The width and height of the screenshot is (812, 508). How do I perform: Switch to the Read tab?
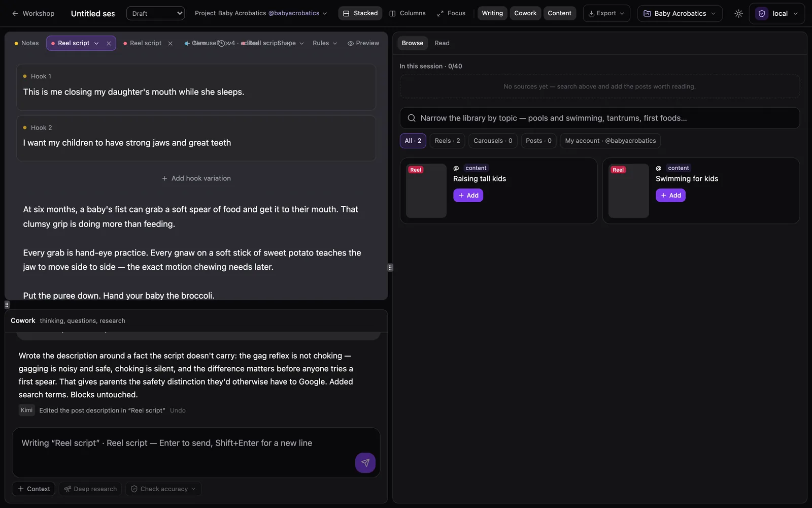click(442, 43)
